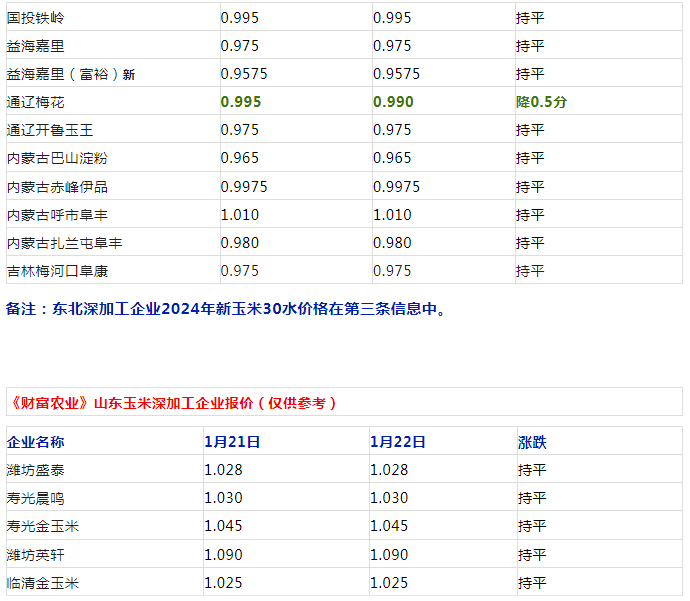This screenshot has height=601, width=690.
Task: Select the 内蒙古呼市阜丰 row label
Action: pyautogui.click(x=56, y=215)
